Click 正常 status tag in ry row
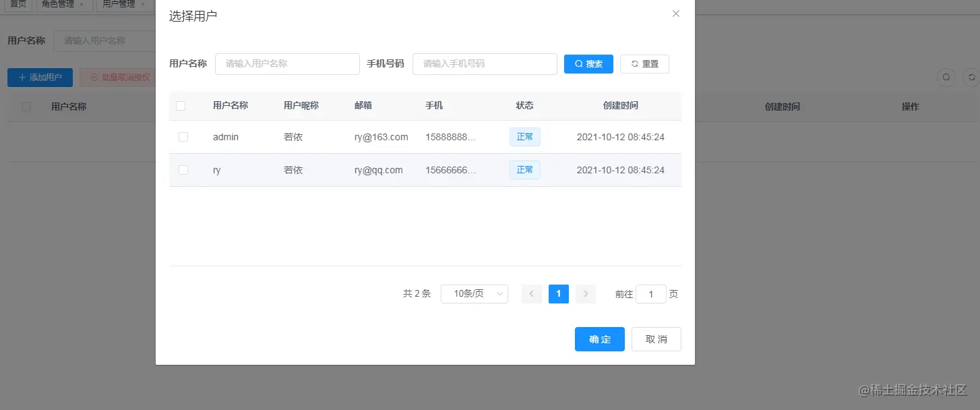 tap(525, 170)
